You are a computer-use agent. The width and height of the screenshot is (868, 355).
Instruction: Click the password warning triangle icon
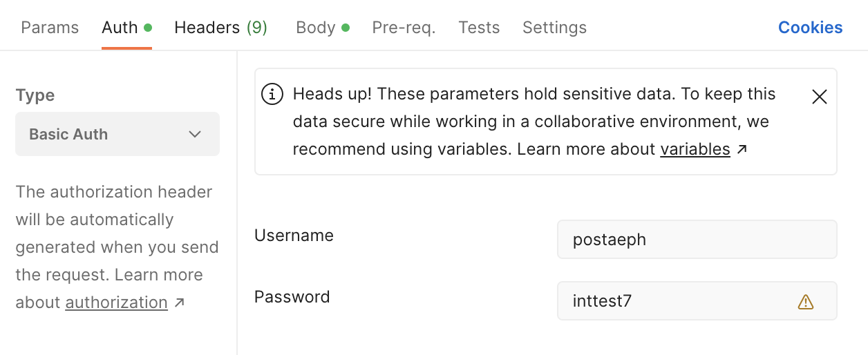806,302
